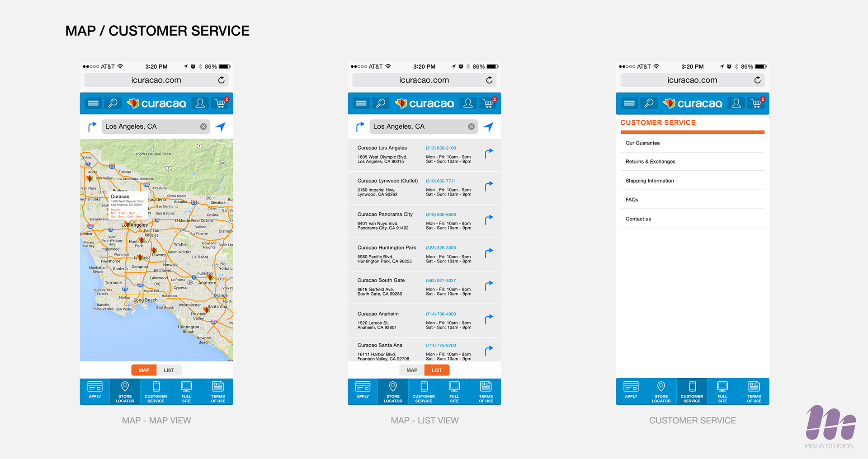Tap Customer Service tab in Customer Service screen
Screen dimensions: 868x459
(692, 391)
